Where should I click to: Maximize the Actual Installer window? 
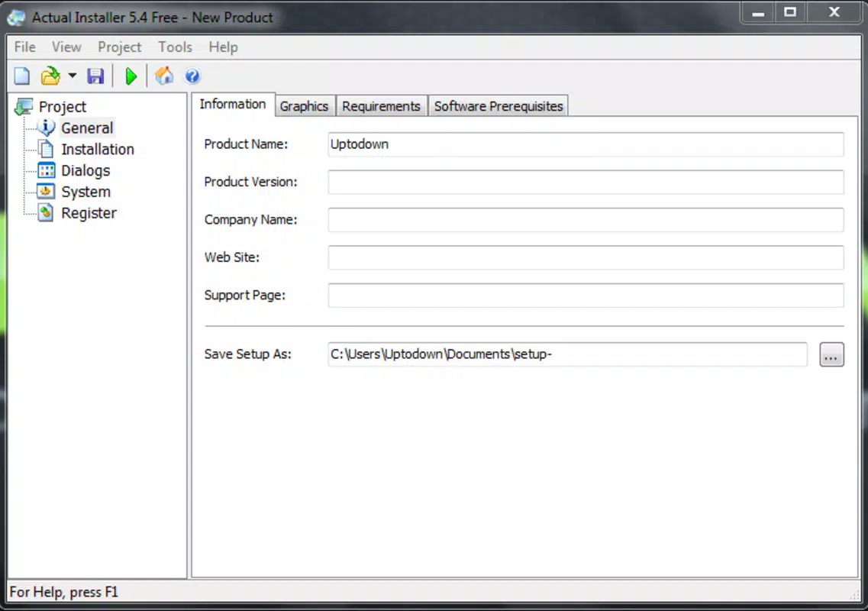pos(790,13)
